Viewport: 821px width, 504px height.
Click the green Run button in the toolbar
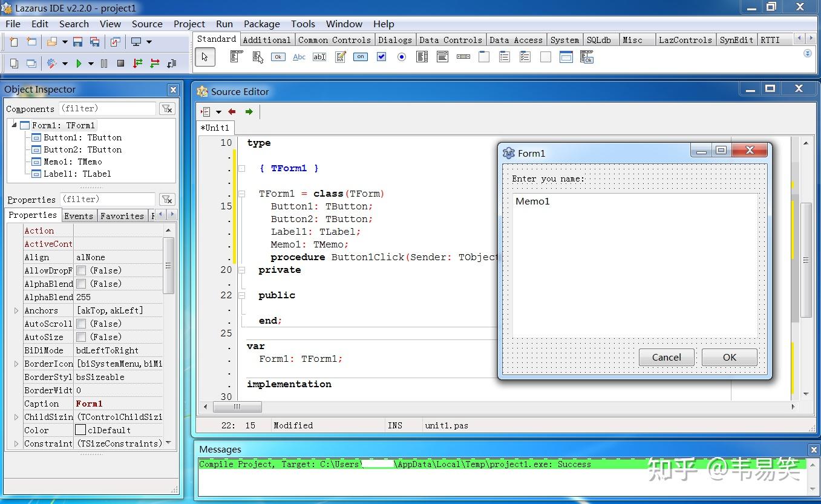(79, 64)
